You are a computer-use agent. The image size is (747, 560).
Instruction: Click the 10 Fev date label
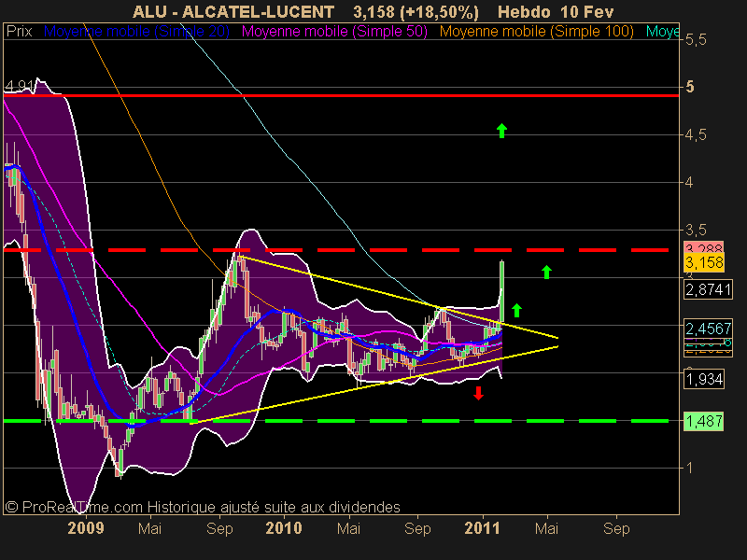(x=587, y=11)
